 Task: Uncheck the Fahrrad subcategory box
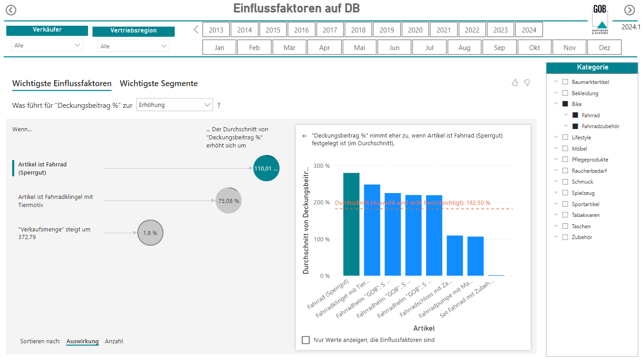(x=575, y=115)
